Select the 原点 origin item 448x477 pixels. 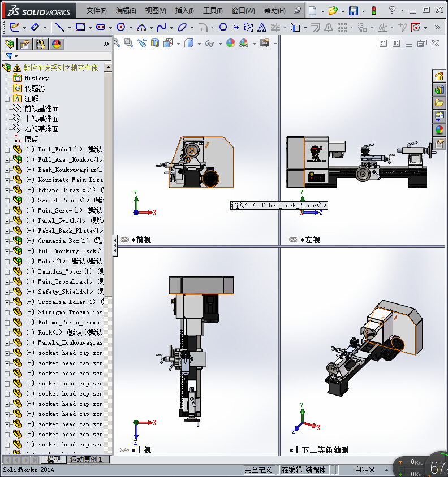[x=31, y=140]
